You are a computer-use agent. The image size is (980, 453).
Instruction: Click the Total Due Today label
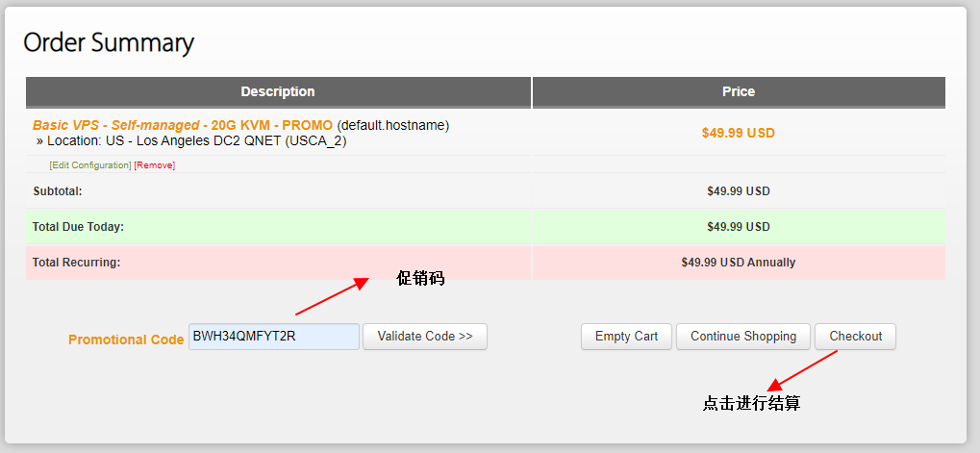[78, 227]
